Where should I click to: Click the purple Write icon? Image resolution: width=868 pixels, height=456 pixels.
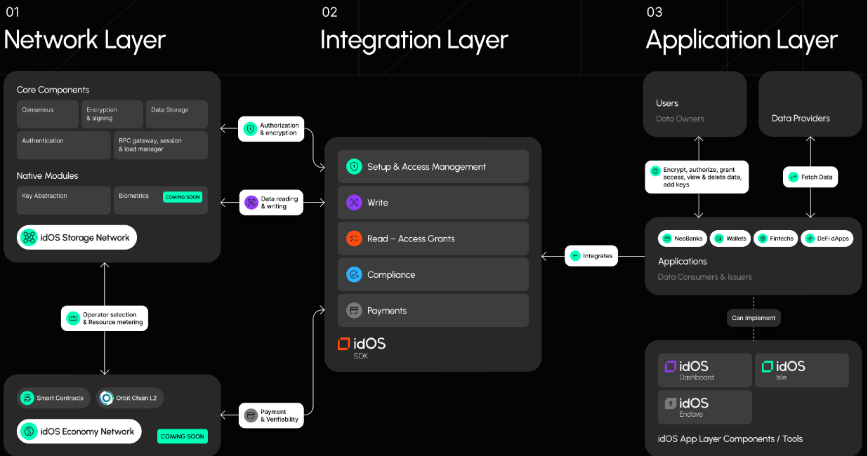click(x=354, y=203)
